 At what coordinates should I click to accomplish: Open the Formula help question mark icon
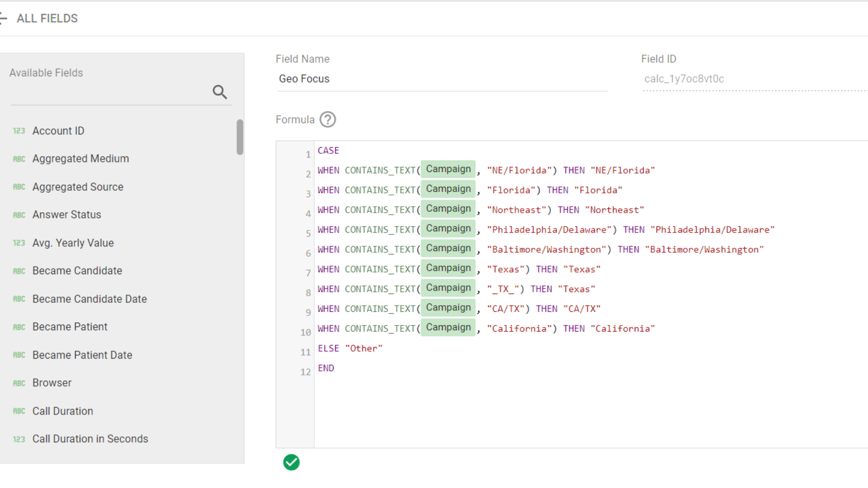point(328,120)
